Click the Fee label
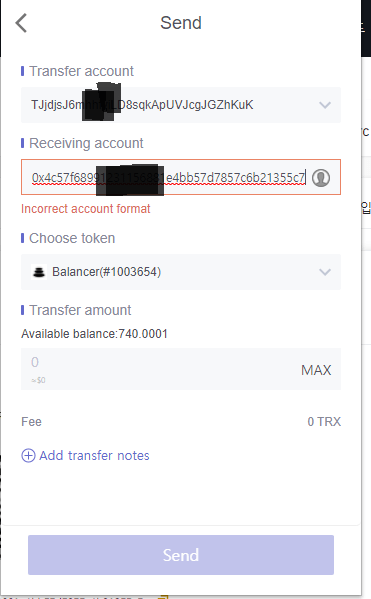The image size is (371, 599). pos(31,422)
